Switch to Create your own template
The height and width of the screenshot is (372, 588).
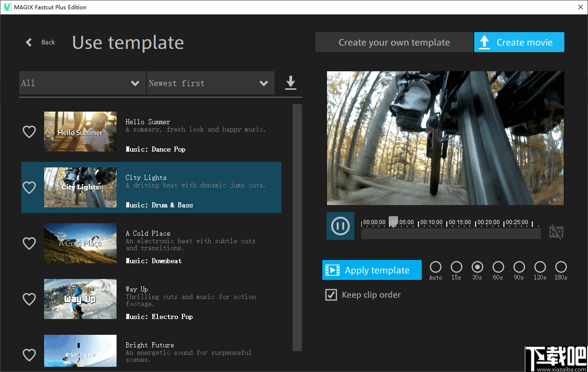click(394, 42)
